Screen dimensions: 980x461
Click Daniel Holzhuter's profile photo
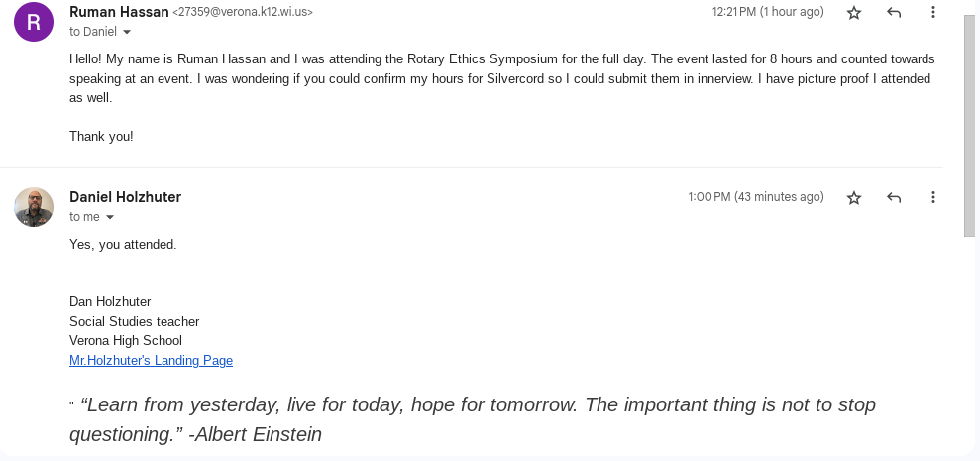34,207
